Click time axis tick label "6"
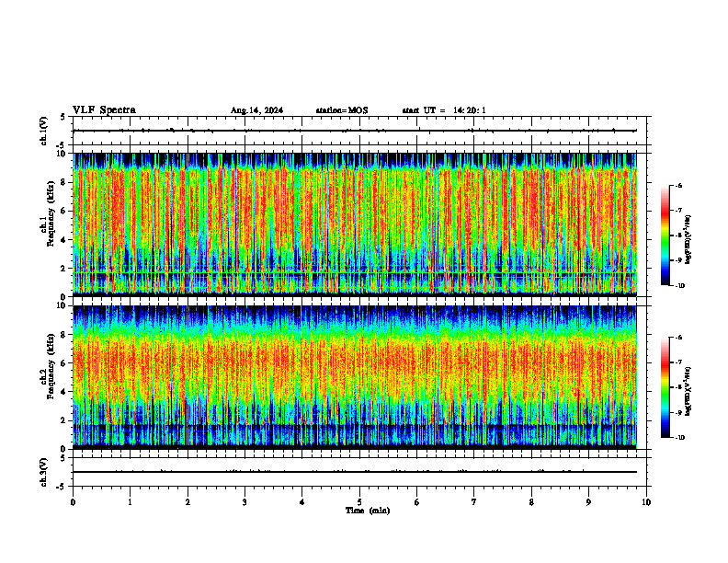 (417, 502)
